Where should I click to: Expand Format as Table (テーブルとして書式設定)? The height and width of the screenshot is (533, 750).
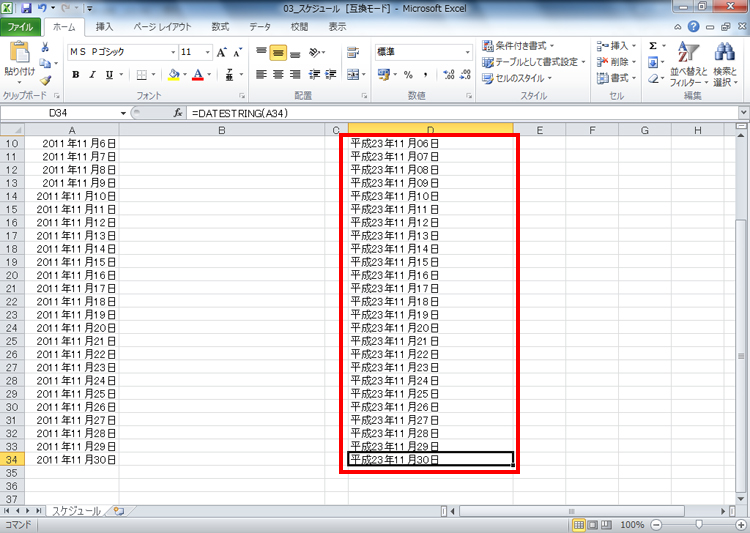[534, 62]
